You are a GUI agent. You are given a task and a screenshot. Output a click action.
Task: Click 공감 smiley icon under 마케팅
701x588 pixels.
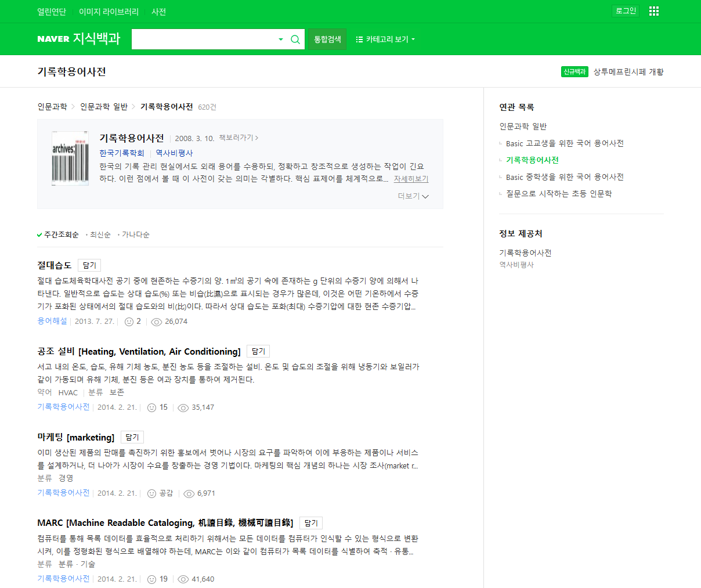click(151, 493)
